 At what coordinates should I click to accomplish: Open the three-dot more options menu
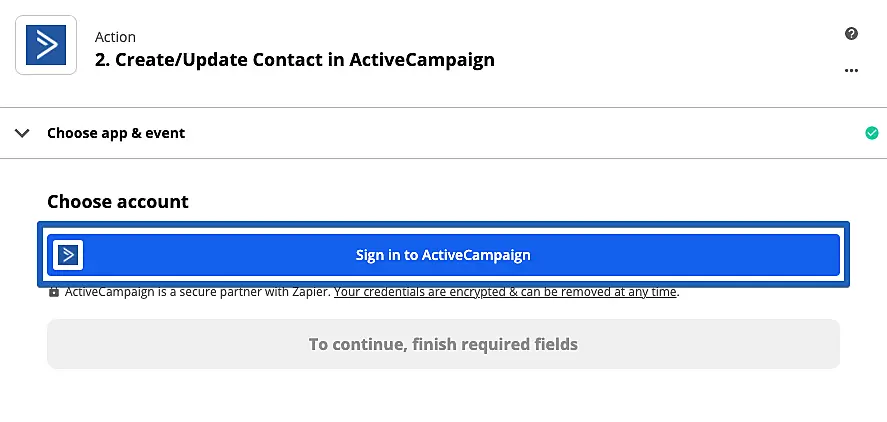[851, 70]
